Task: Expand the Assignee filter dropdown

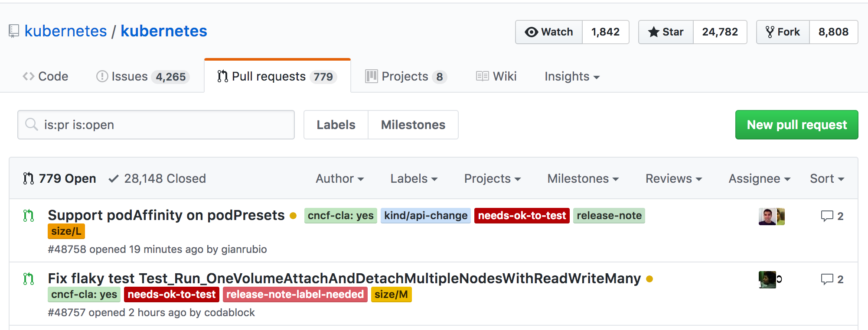Action: (x=760, y=178)
